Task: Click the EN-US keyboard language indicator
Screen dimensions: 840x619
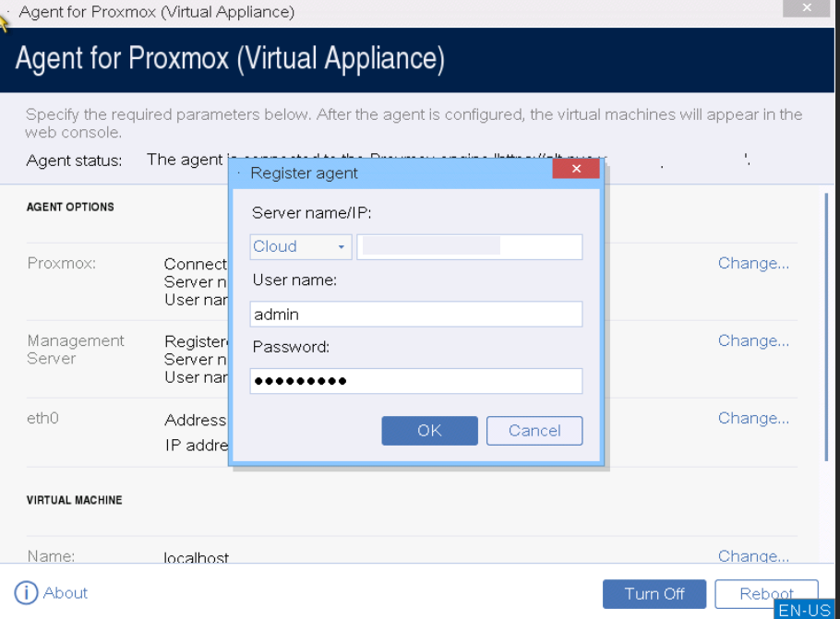Action: 805,610
